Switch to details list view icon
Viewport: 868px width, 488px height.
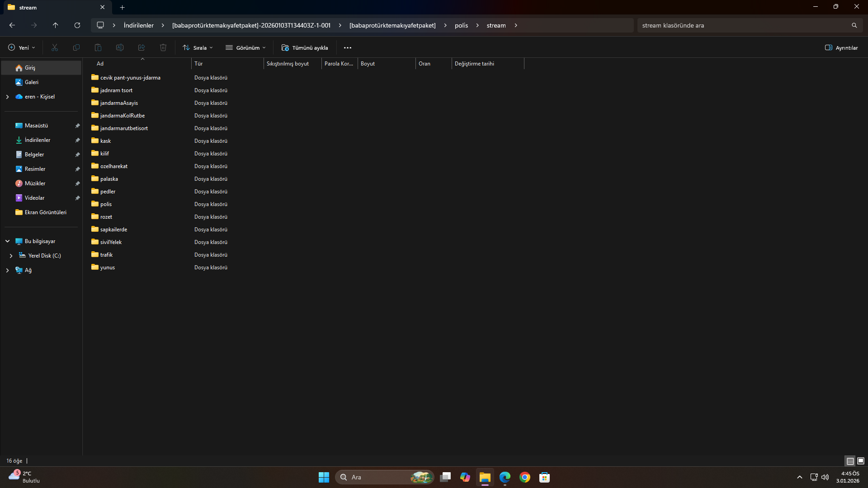click(x=850, y=461)
